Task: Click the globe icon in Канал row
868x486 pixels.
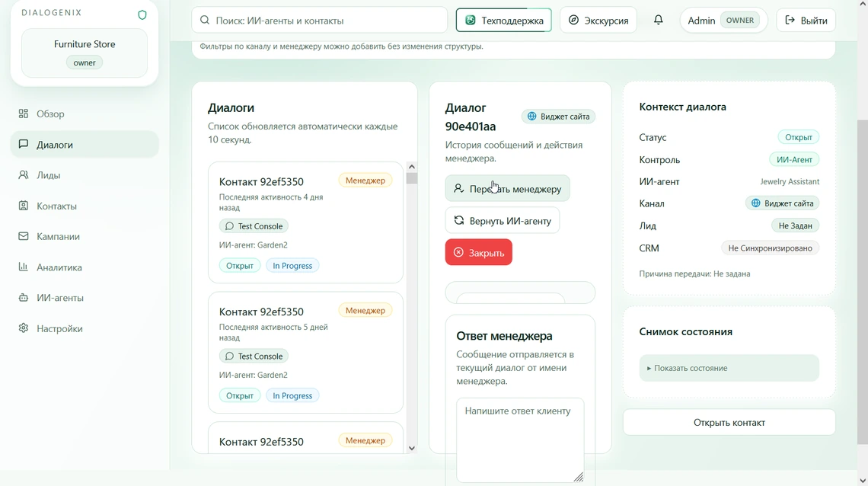Action: (x=755, y=203)
